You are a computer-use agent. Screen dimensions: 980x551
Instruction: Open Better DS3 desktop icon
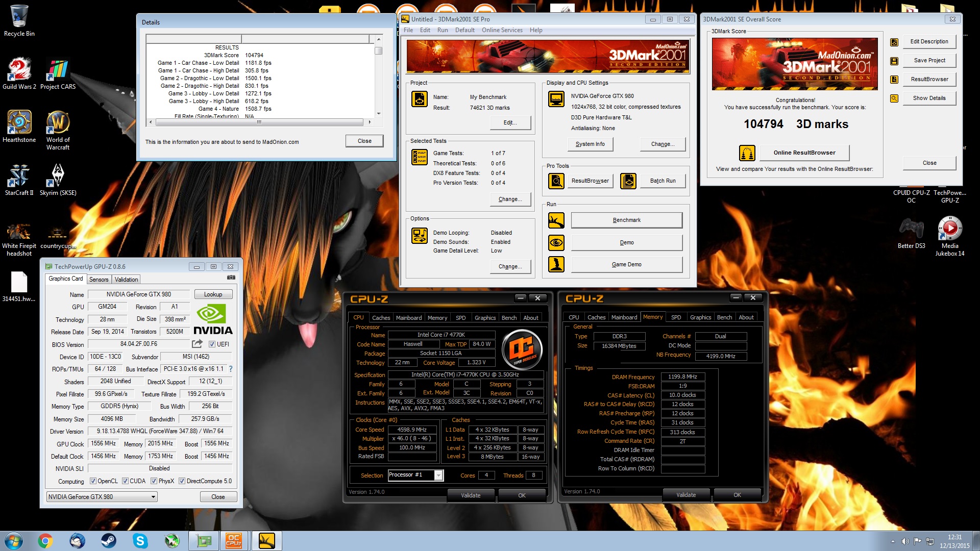click(x=911, y=233)
